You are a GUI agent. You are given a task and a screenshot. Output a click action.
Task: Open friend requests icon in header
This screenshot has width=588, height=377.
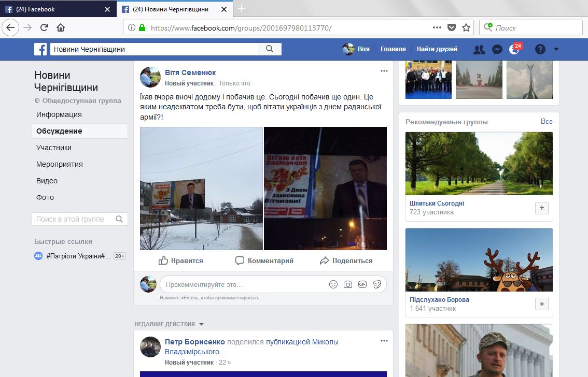tap(479, 49)
